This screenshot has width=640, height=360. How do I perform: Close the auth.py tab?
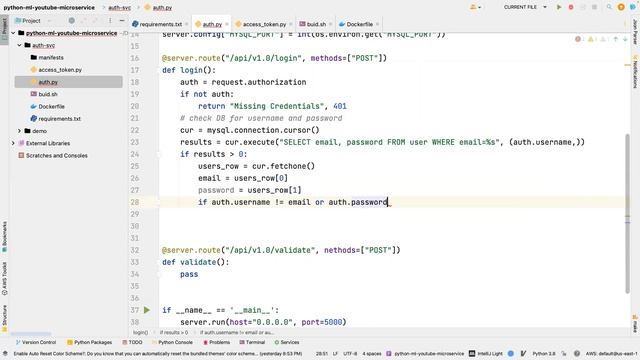point(227,24)
